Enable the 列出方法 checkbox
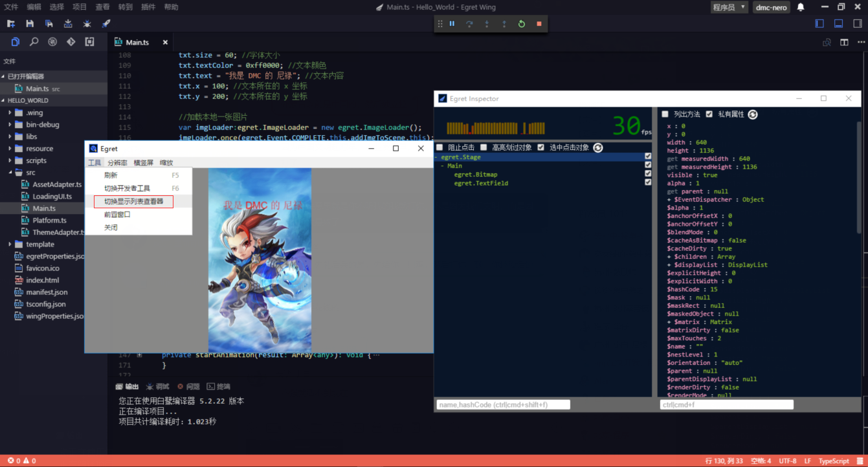 click(665, 114)
